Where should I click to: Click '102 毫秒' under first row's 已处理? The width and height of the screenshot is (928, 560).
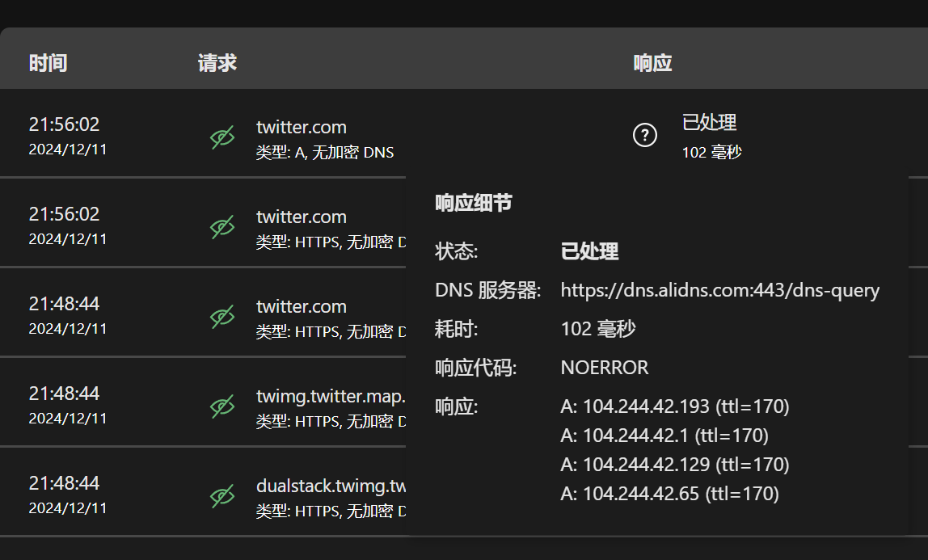coord(712,152)
